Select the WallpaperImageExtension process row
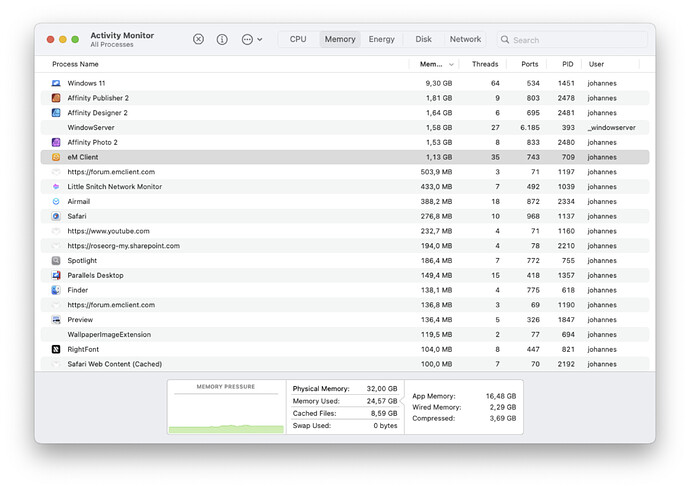Screen dimensions: 690x488 point(345,334)
